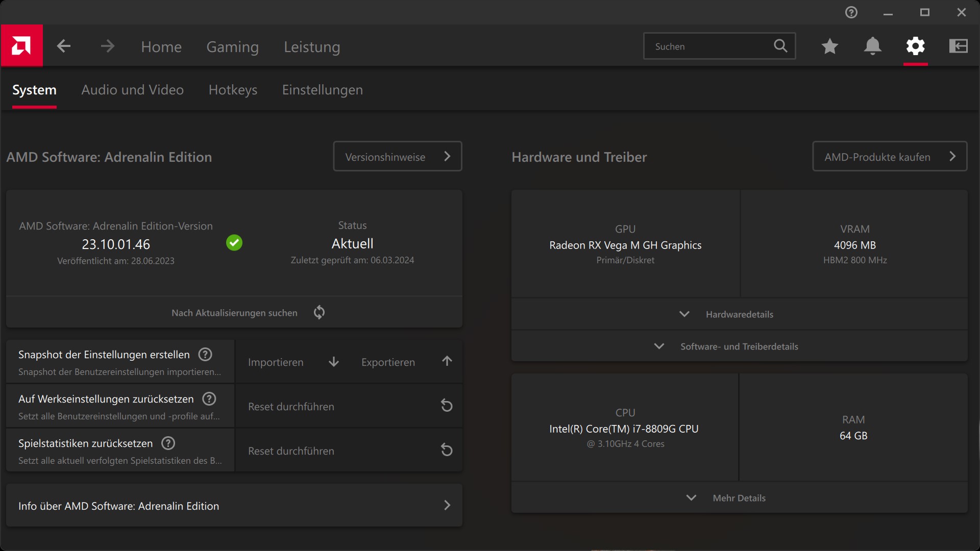
Task: Click the AMD logo home icon
Action: pyautogui.click(x=21, y=46)
